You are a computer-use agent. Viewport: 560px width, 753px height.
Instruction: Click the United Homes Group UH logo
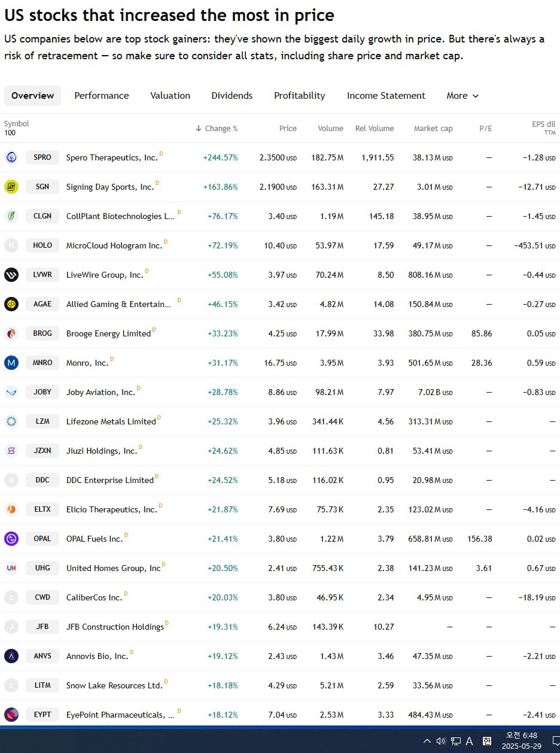coord(11,568)
